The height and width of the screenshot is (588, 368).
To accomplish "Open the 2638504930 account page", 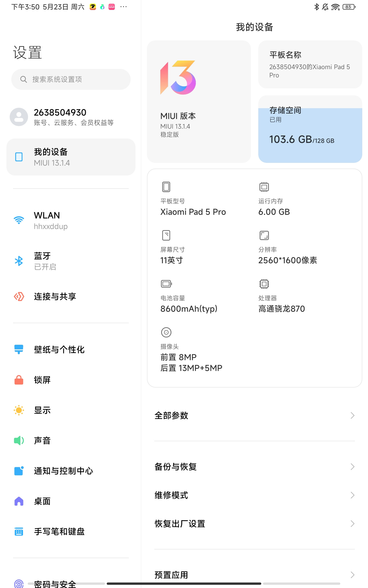I will [x=71, y=117].
